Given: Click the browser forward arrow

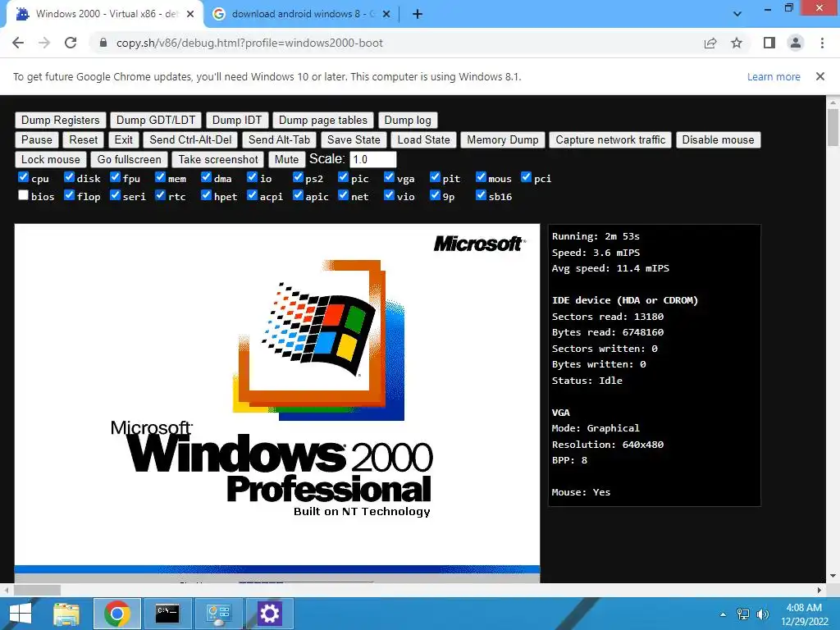Looking at the screenshot, I should pyautogui.click(x=44, y=43).
